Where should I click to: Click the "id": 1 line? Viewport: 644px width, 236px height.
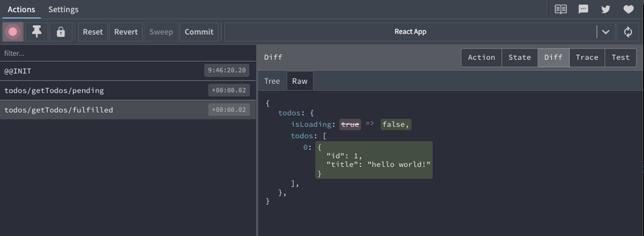pyautogui.click(x=344, y=156)
